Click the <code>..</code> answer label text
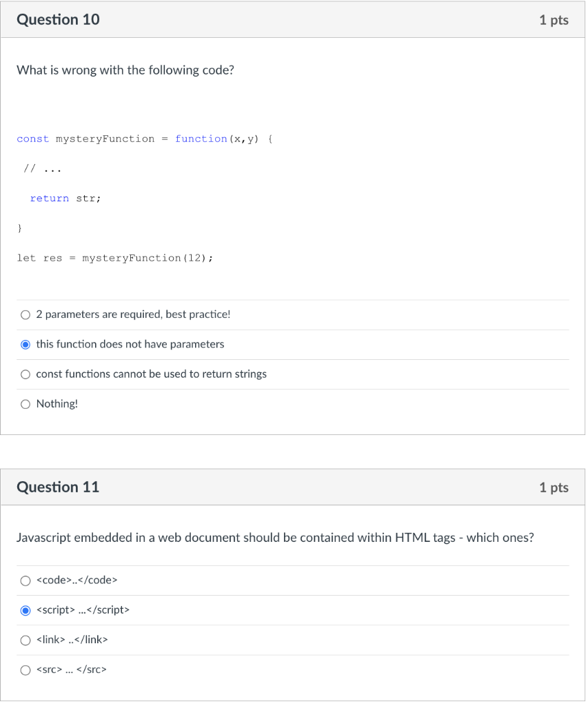588x706 pixels. point(77,581)
